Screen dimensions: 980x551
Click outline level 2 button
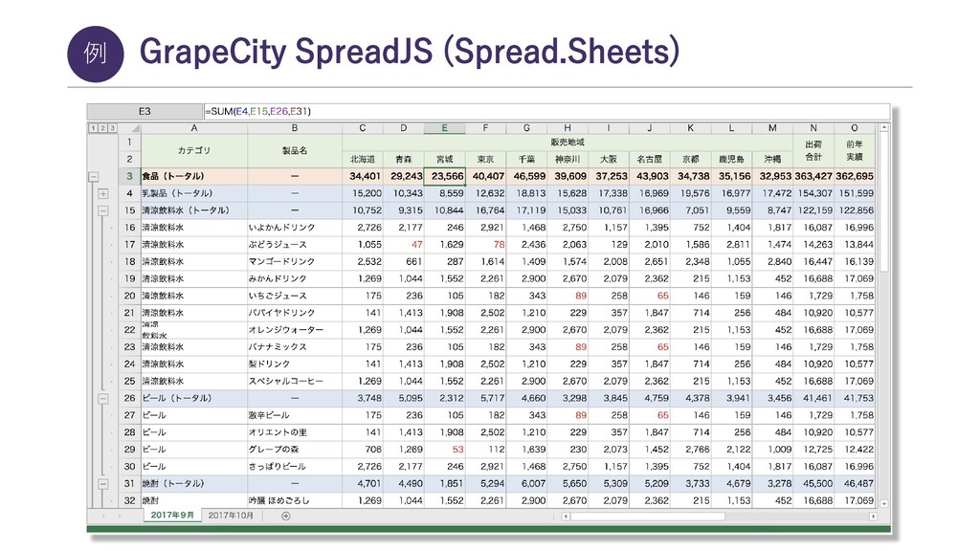102,128
